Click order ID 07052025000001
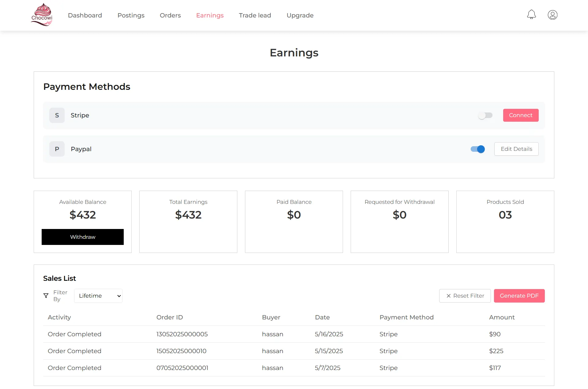Viewport: 588px width, 389px height. 183,368
